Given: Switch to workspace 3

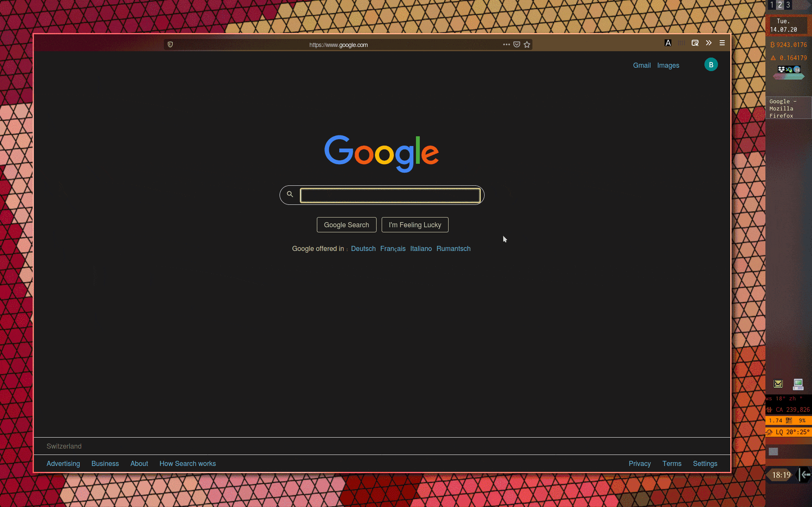Looking at the screenshot, I should coord(788,5).
